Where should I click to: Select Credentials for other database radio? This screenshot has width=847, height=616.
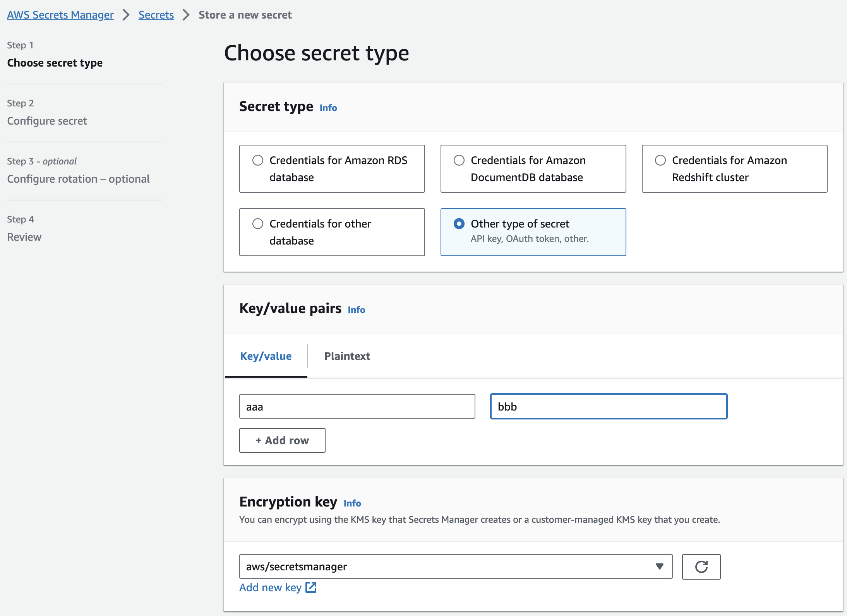[258, 224]
